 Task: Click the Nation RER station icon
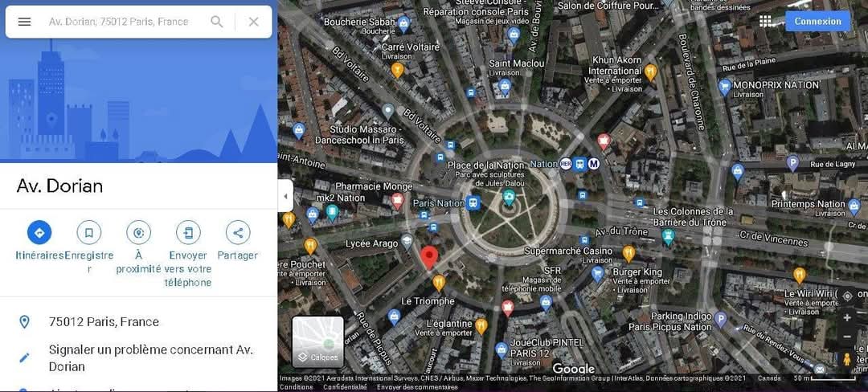[565, 164]
